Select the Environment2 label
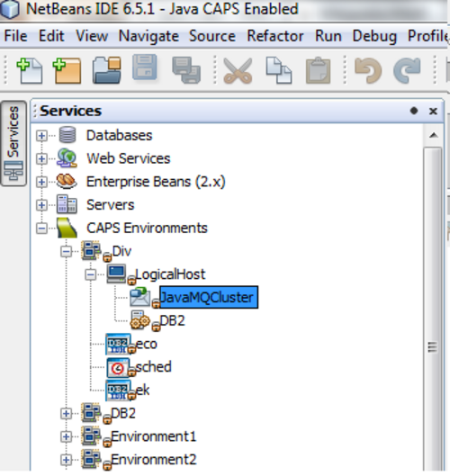This screenshot has height=476, width=450. pyautogui.click(x=154, y=460)
